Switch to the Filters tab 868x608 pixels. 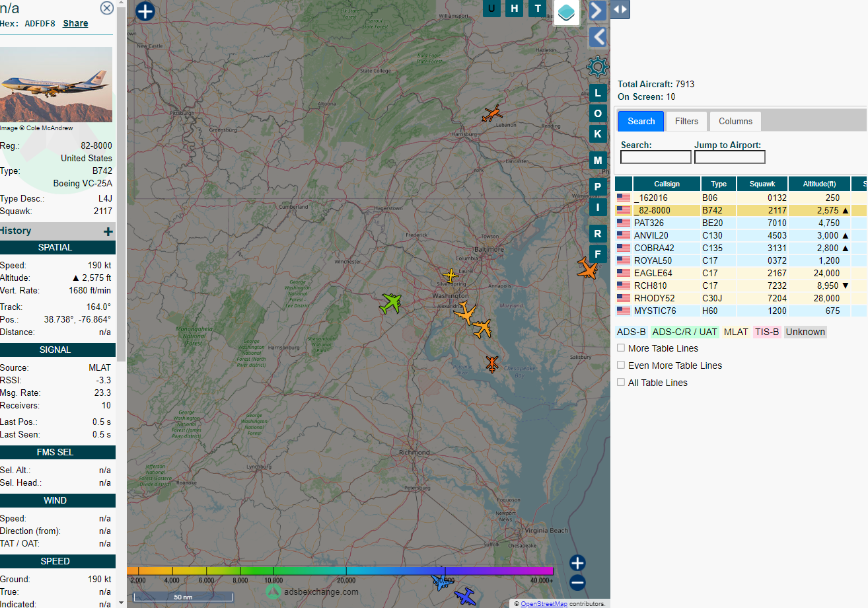click(x=687, y=121)
